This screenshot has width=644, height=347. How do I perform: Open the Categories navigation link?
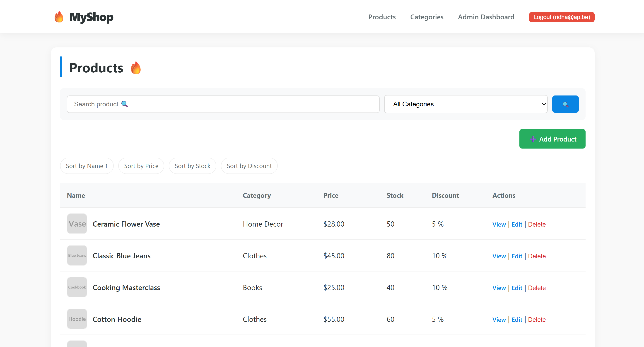point(427,17)
